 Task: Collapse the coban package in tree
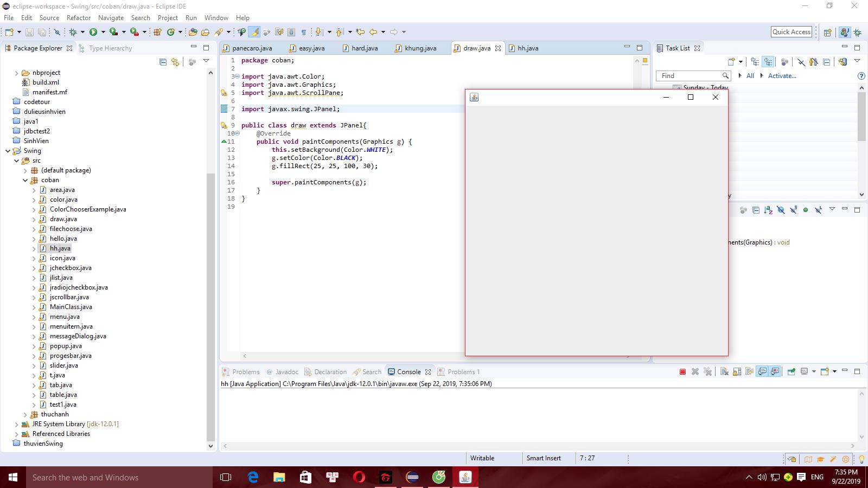tap(25, 180)
